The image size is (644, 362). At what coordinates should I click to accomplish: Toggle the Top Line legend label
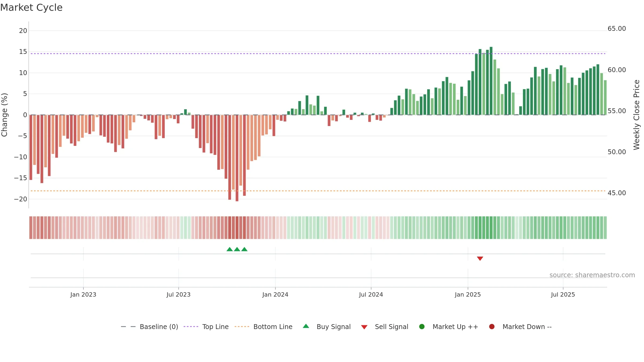tap(215, 327)
